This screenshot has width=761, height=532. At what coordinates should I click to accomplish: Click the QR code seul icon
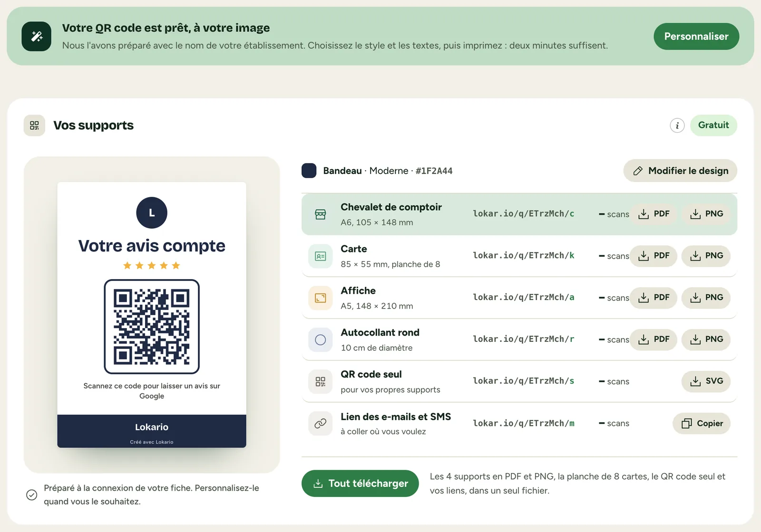pos(321,382)
